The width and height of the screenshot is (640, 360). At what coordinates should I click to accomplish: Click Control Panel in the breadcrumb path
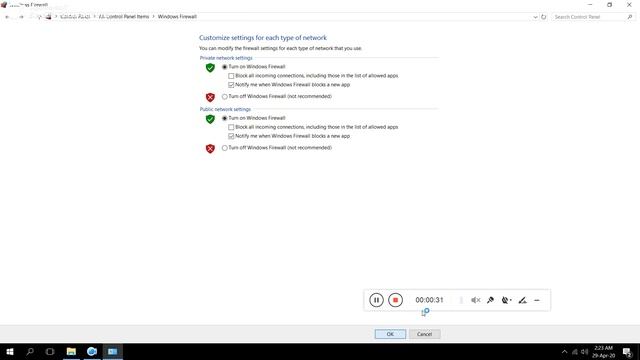(75, 17)
